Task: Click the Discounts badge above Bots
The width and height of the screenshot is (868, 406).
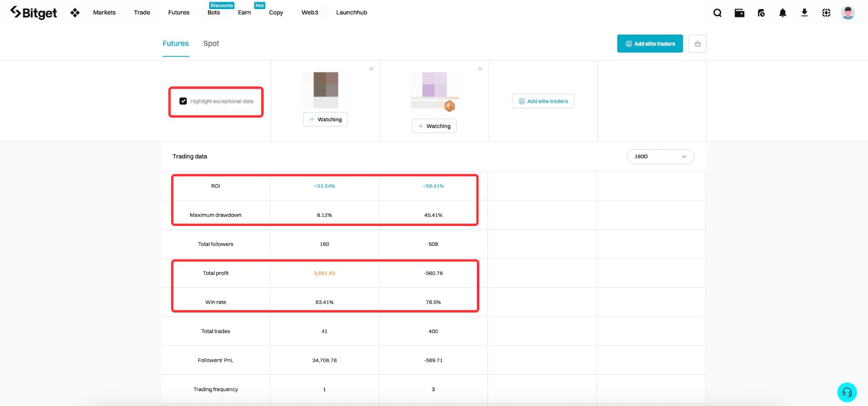Action: [222, 5]
